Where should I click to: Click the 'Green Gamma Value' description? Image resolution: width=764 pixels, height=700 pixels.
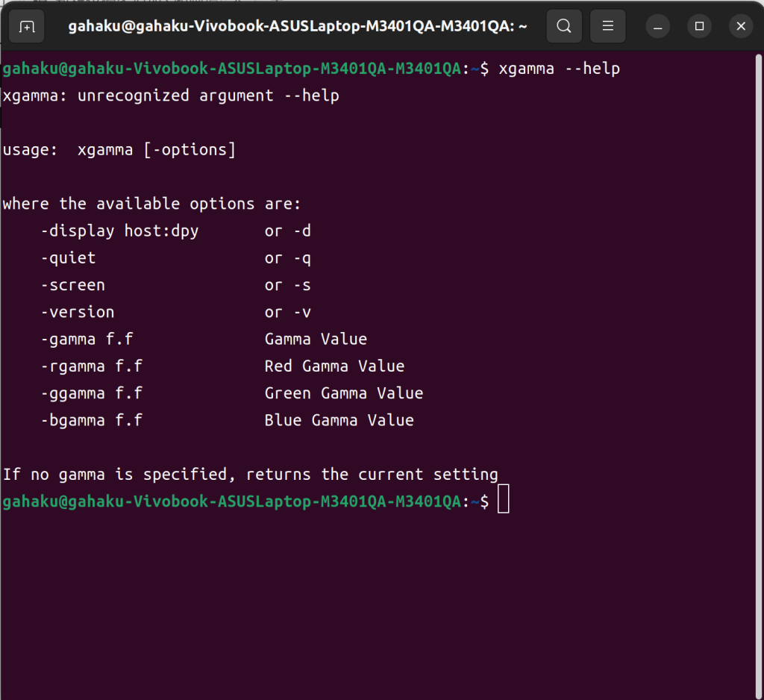pyautogui.click(x=343, y=393)
